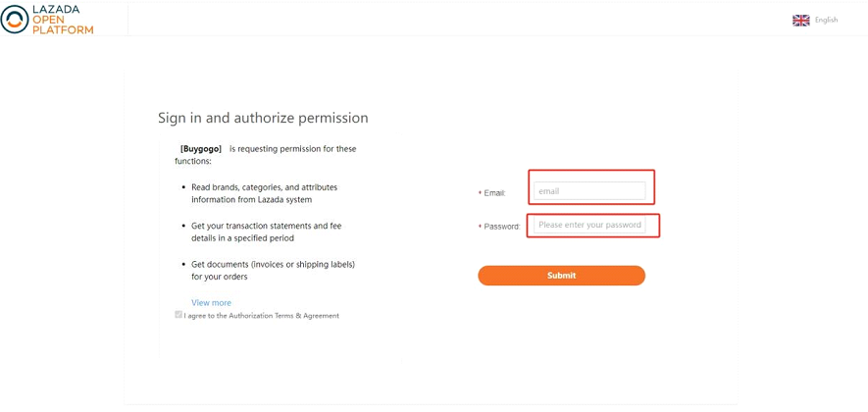Click the [Buygogo] app name
Viewport: 868px width, 412px height.
coord(201,149)
